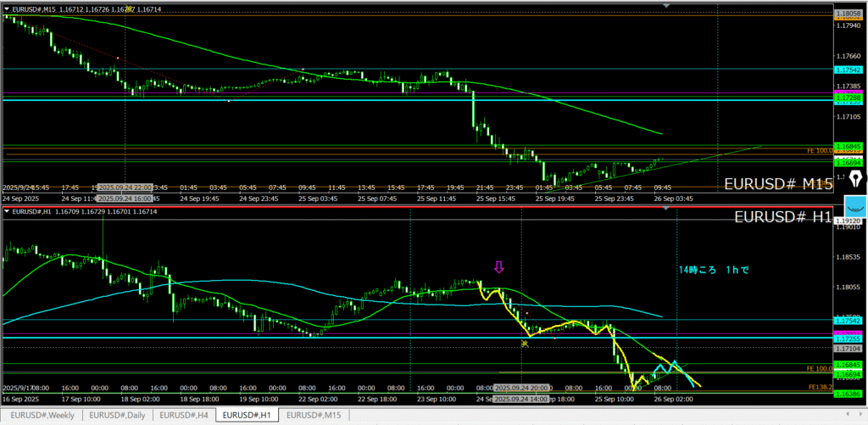This screenshot has height=425, width=868.
Task: Switch to the EURUSD#,Weekly tab
Action: (42, 415)
